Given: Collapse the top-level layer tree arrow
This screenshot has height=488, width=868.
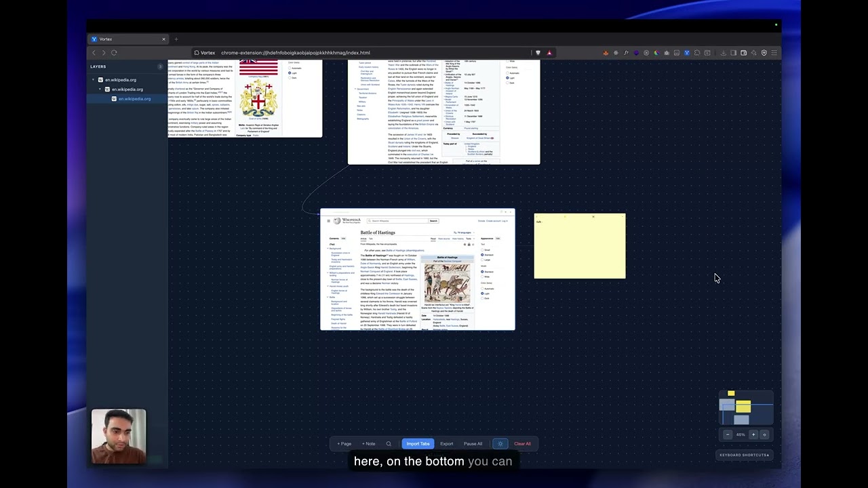Looking at the screenshot, I should coord(94,80).
